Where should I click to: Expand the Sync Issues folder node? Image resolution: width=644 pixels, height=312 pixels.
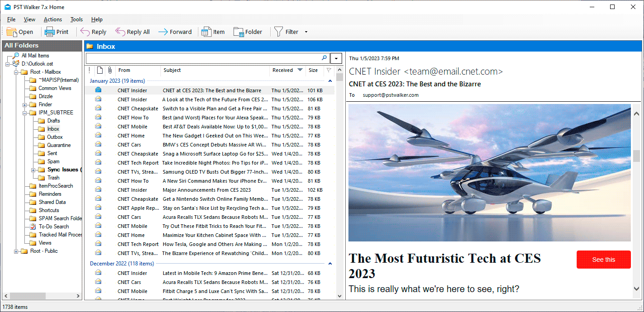coord(33,170)
